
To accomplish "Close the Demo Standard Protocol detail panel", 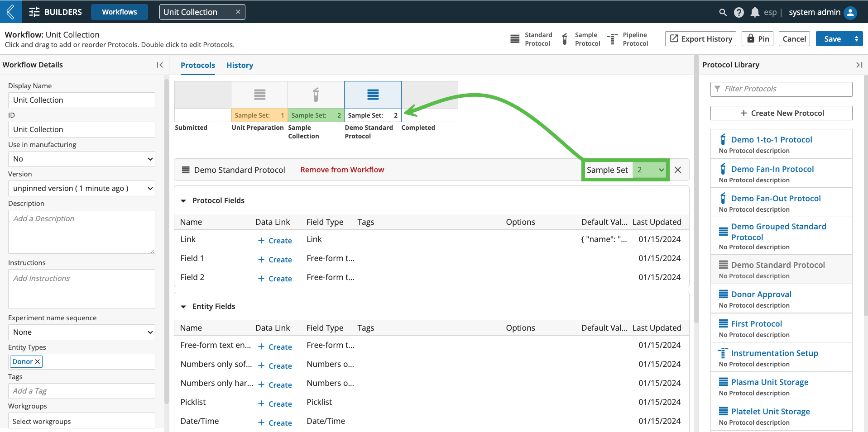I will pos(678,170).
